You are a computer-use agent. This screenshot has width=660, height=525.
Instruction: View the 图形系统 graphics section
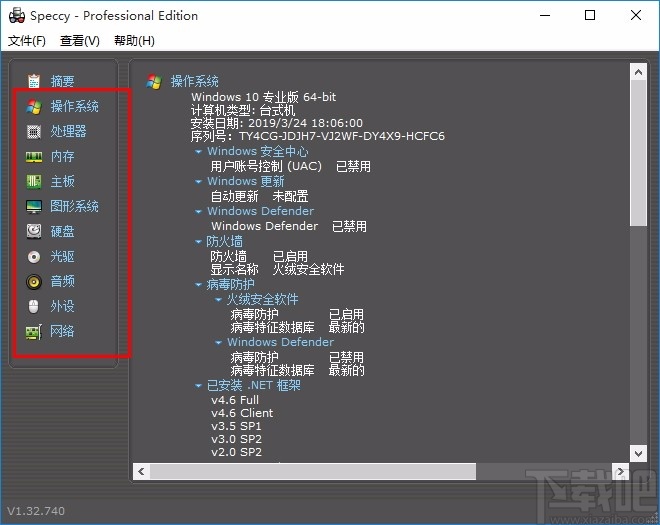pyautogui.click(x=75, y=206)
